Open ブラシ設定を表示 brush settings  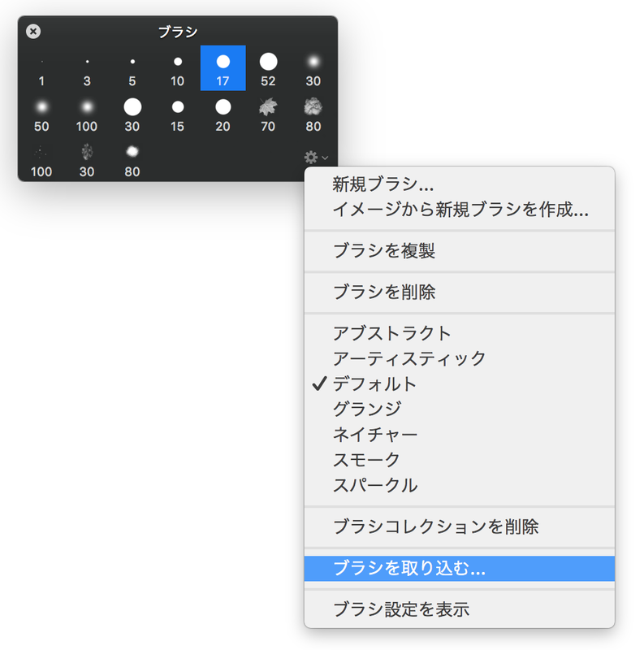tap(400, 609)
